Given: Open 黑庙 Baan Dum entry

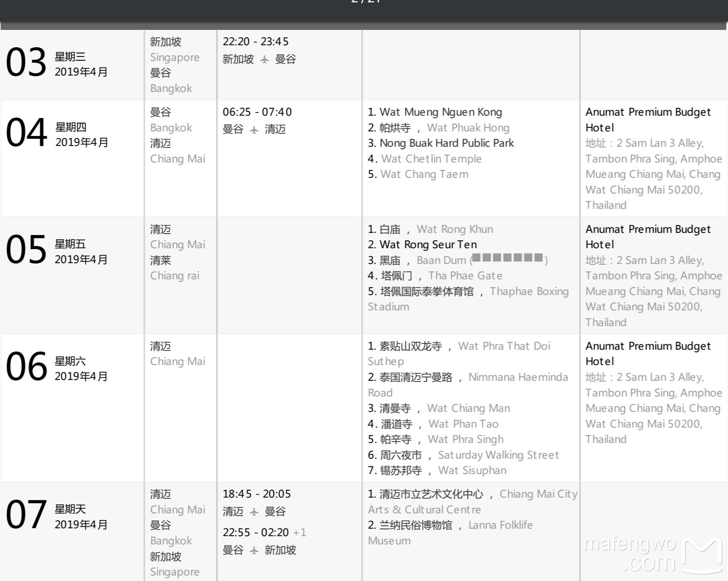Looking at the screenshot, I should [x=458, y=260].
